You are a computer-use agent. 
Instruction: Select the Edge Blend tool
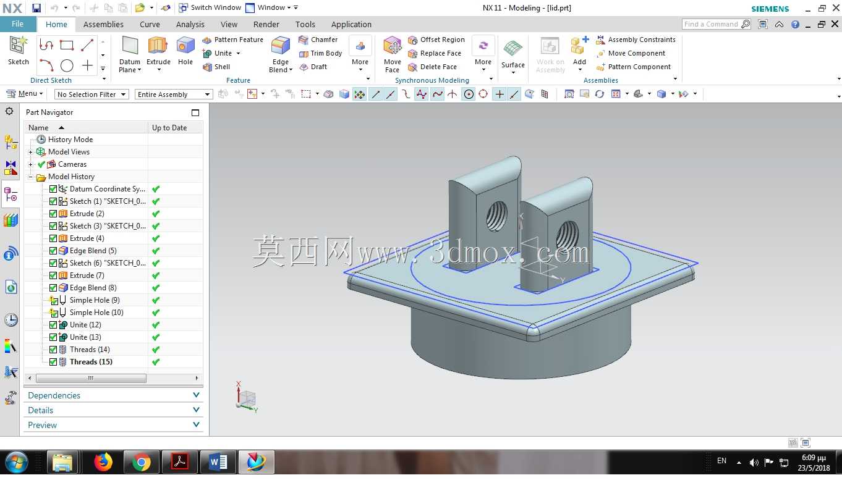281,54
